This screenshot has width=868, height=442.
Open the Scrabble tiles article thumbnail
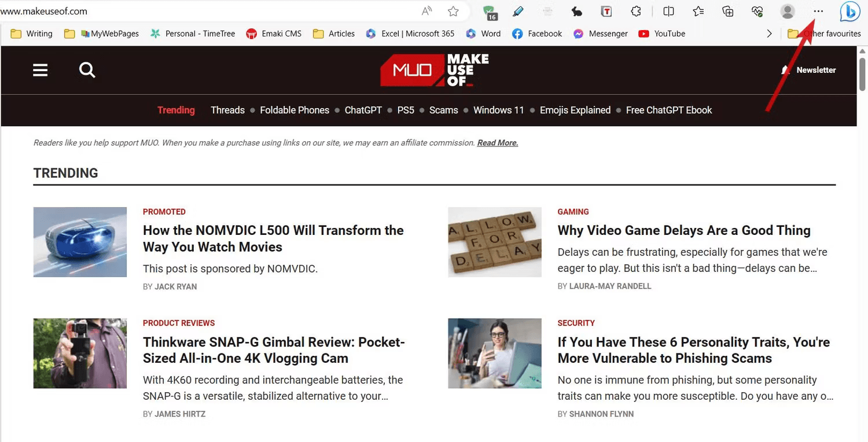click(x=495, y=242)
